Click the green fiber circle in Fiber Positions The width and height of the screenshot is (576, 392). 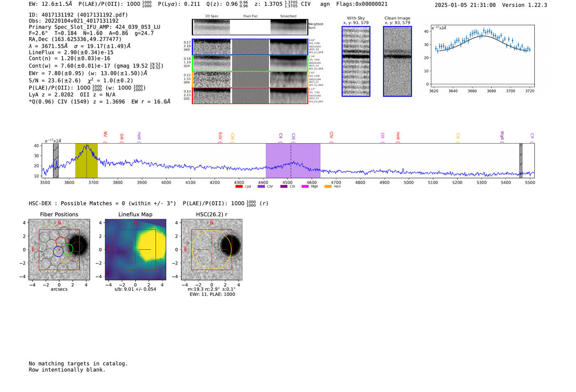pos(68,249)
